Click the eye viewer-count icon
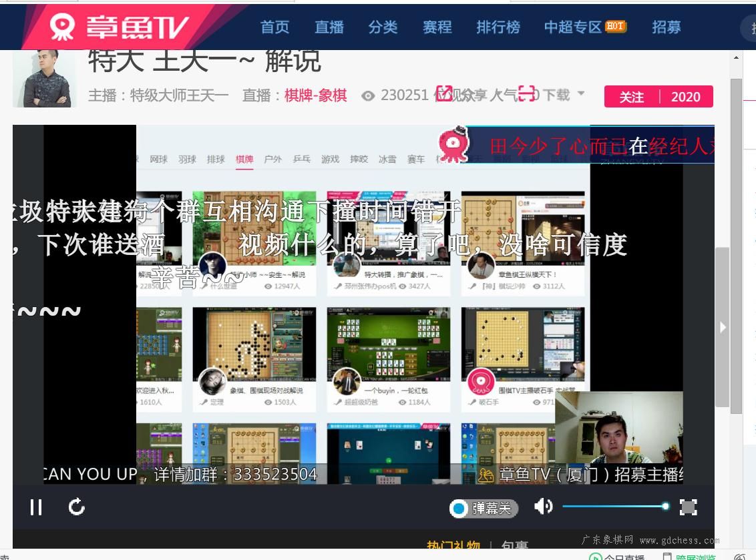The width and height of the screenshot is (756, 560). (x=368, y=96)
